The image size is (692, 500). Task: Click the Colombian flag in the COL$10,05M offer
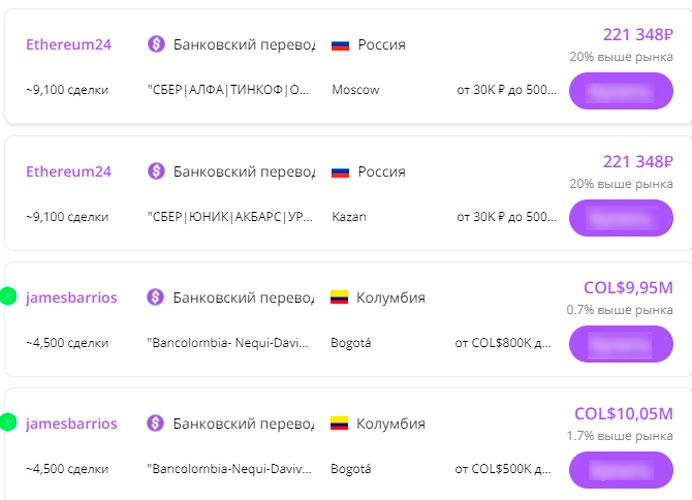[x=340, y=423]
